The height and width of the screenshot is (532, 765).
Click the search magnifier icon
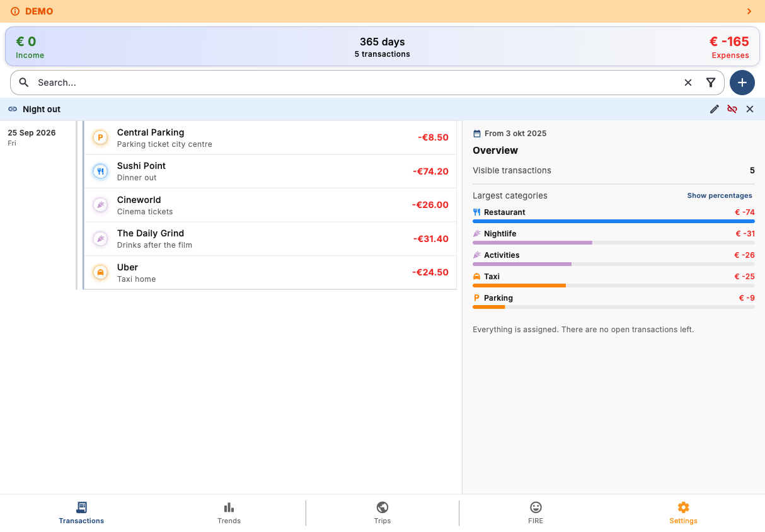(24, 83)
